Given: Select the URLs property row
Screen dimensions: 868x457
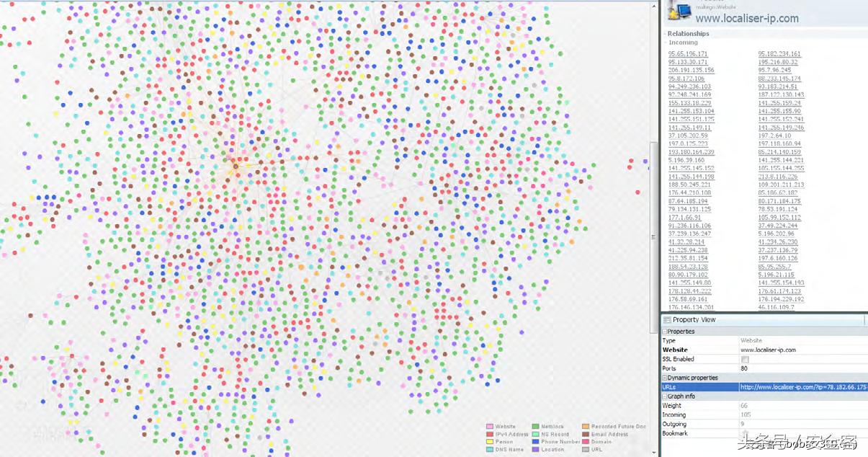Looking at the screenshot, I should pos(764,387).
